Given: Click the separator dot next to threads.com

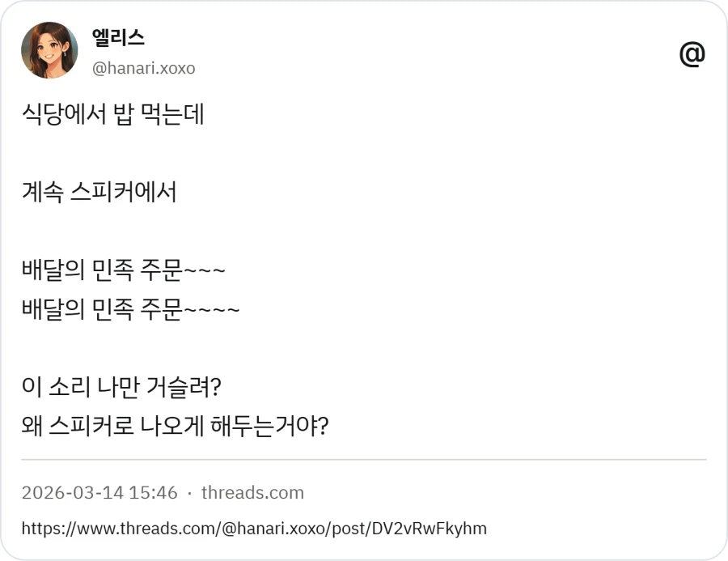Looking at the screenshot, I should pos(188,492).
